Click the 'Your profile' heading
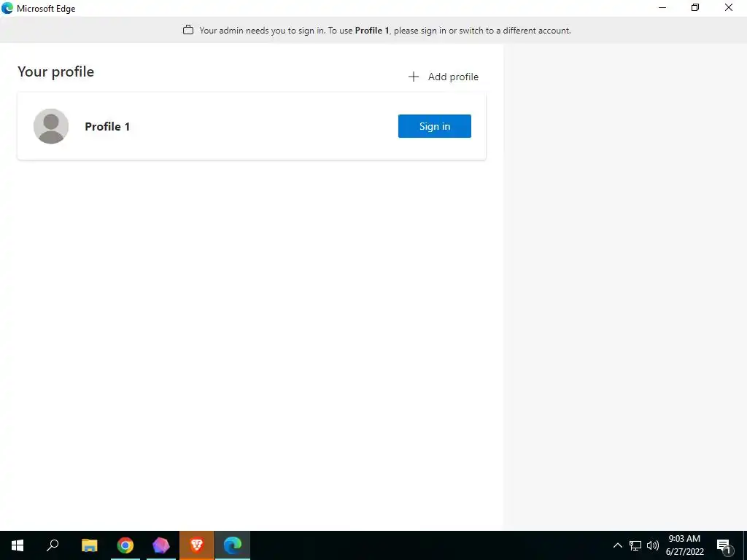The image size is (747, 560). (x=55, y=71)
